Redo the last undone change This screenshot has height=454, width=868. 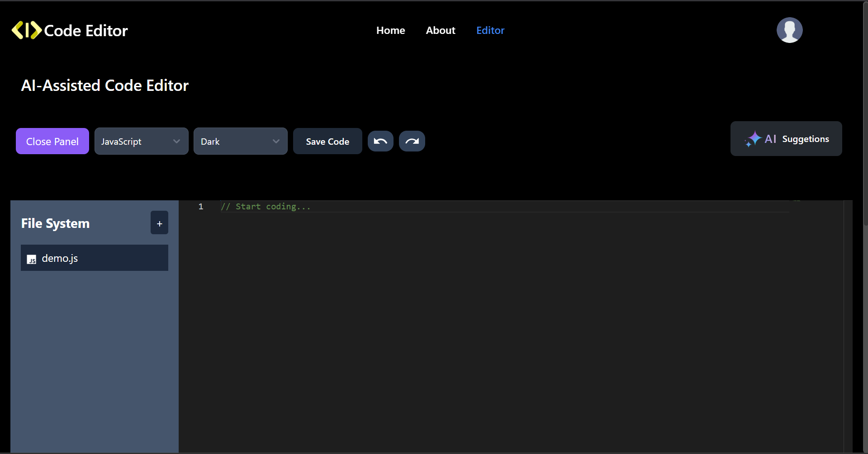[412, 141]
